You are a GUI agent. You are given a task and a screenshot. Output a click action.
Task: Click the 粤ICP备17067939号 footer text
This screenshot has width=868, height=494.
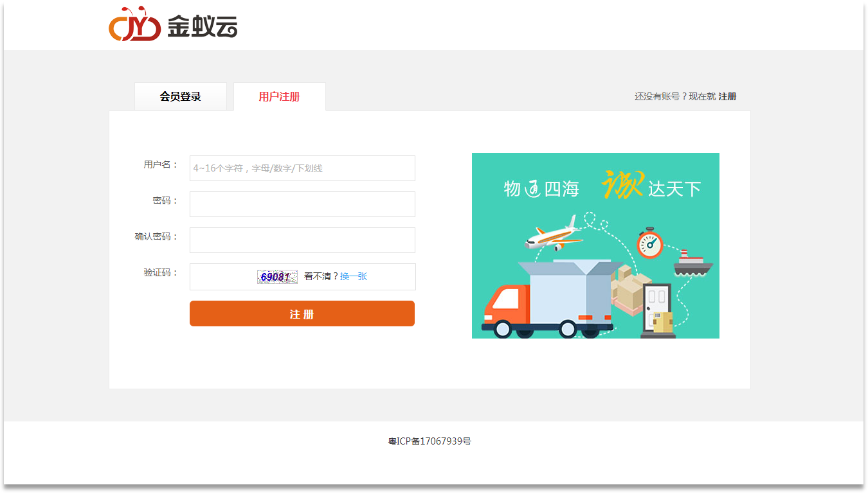pos(429,441)
